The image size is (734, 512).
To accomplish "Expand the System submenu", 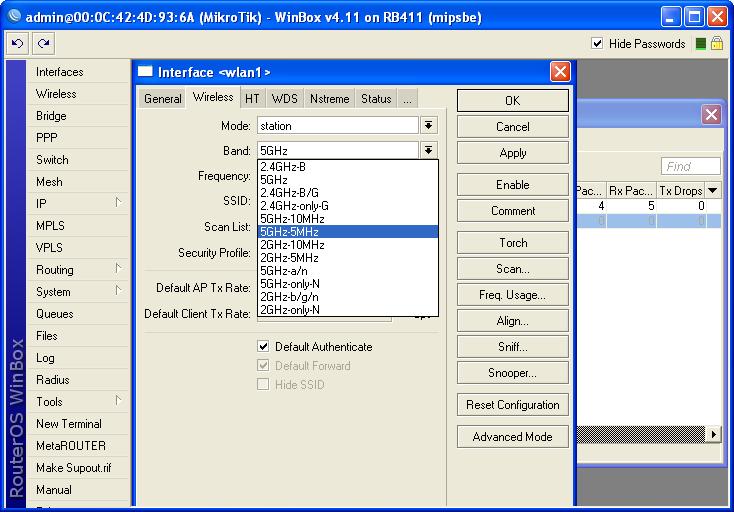I will pos(118,291).
